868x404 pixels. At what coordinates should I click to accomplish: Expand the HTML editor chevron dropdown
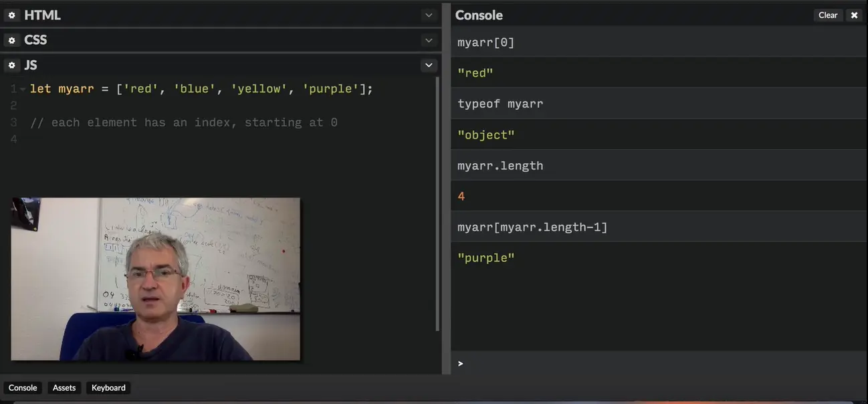click(429, 15)
